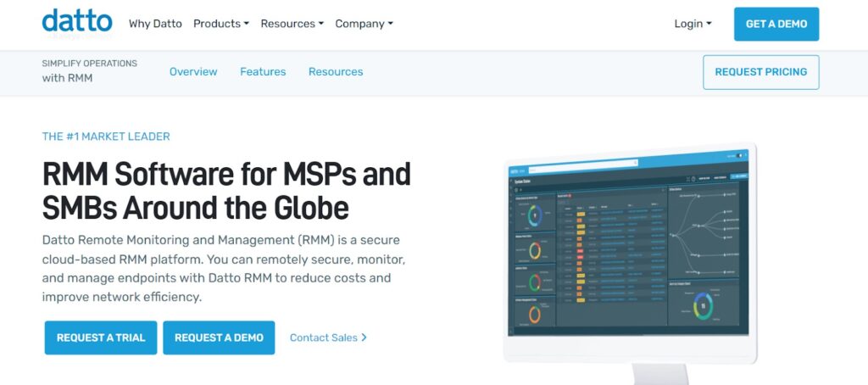Follow the Contact Sales link
The height and width of the screenshot is (385, 868).
pyautogui.click(x=328, y=338)
